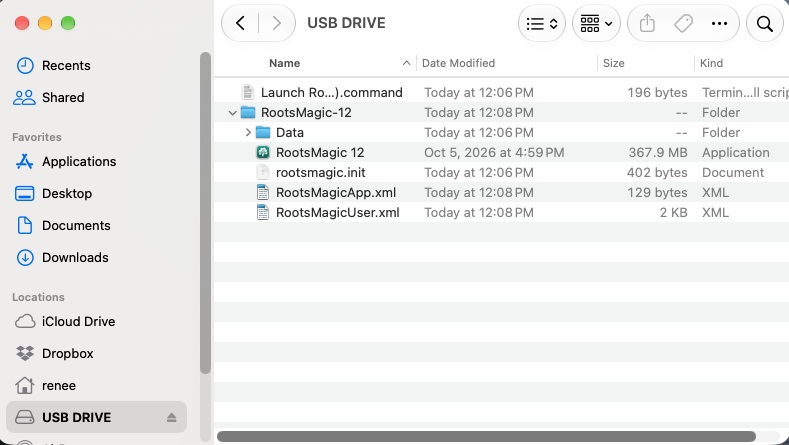
Task: Click the Oct 5, 2026 at 4:59 PM date
Action: coord(494,153)
